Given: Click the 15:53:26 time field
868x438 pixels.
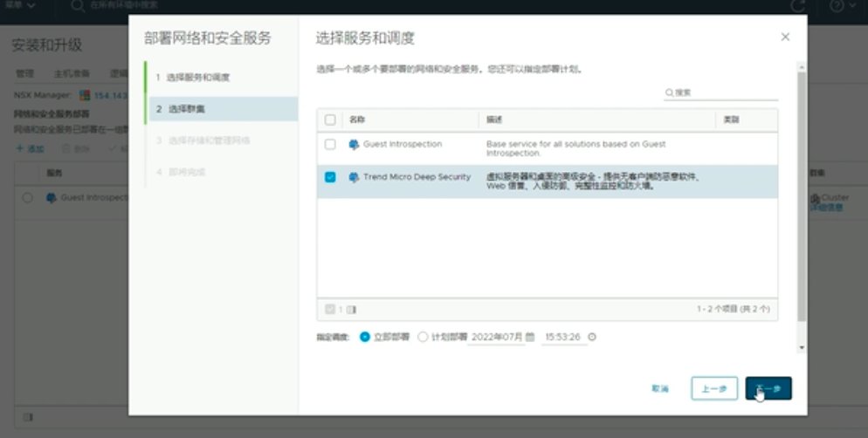Looking at the screenshot, I should 563,337.
